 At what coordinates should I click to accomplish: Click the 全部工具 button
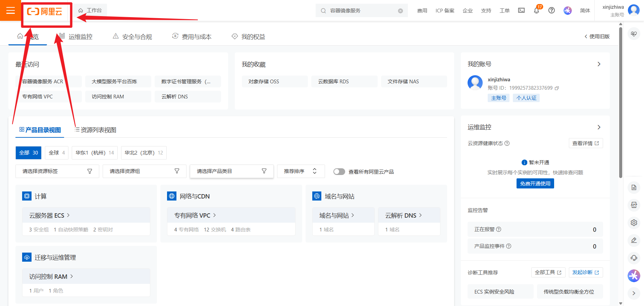[x=548, y=272]
